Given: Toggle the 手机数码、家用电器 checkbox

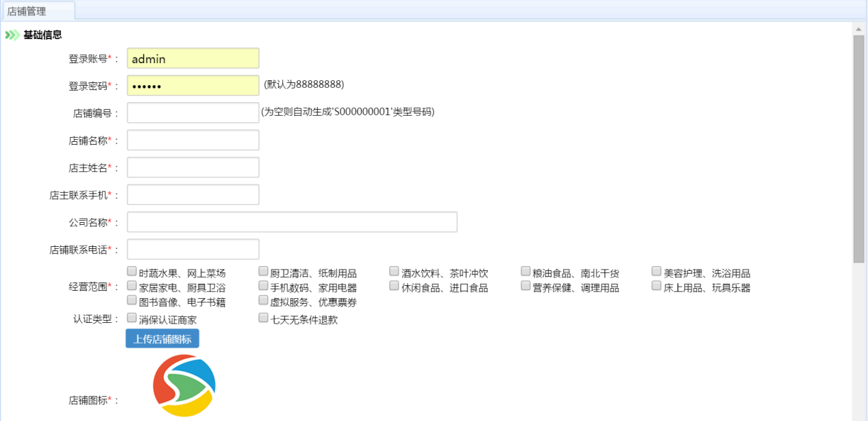Looking at the screenshot, I should click(263, 286).
